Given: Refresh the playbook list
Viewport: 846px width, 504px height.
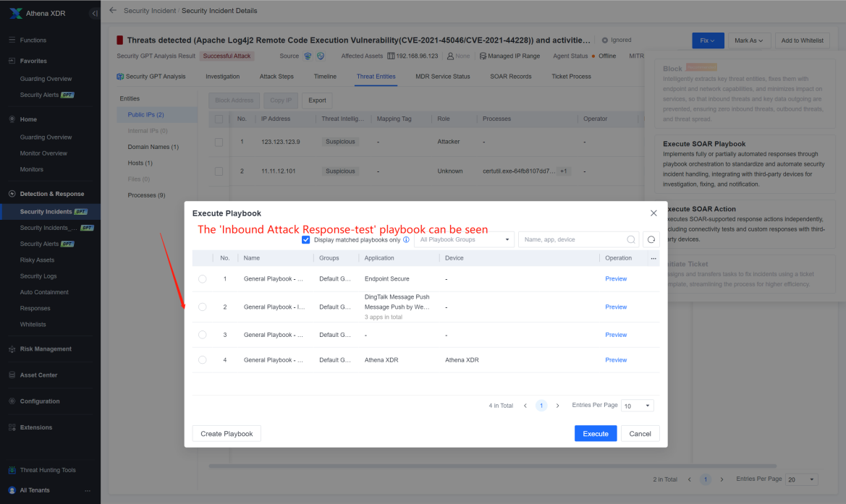Looking at the screenshot, I should click(651, 239).
